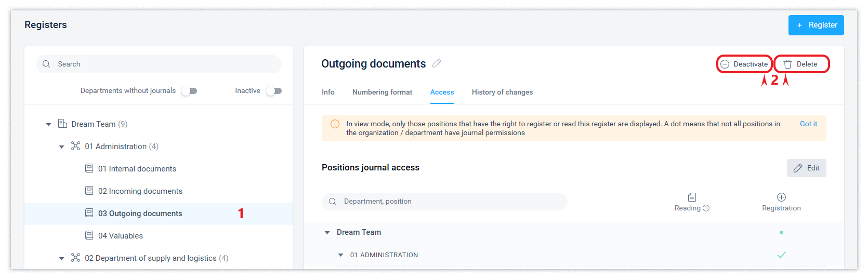Viewport: 868px width, 279px height.
Task: Click the Reading info icon
Action: pos(706,208)
